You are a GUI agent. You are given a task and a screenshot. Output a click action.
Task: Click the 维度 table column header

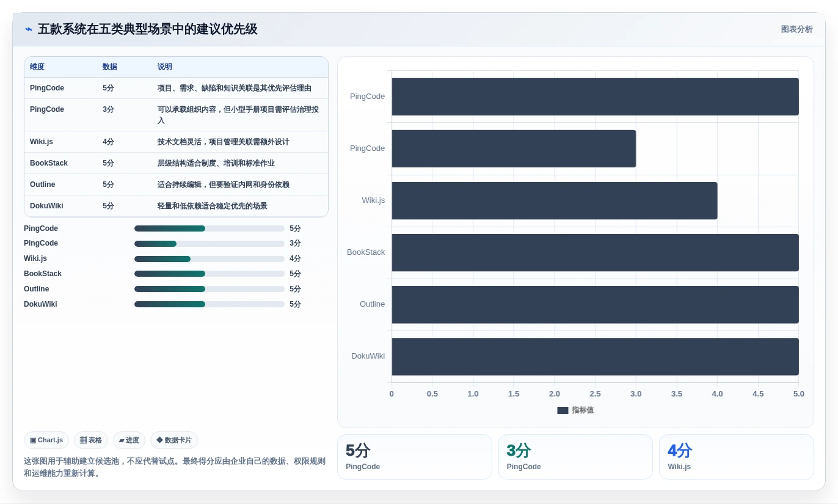point(37,67)
